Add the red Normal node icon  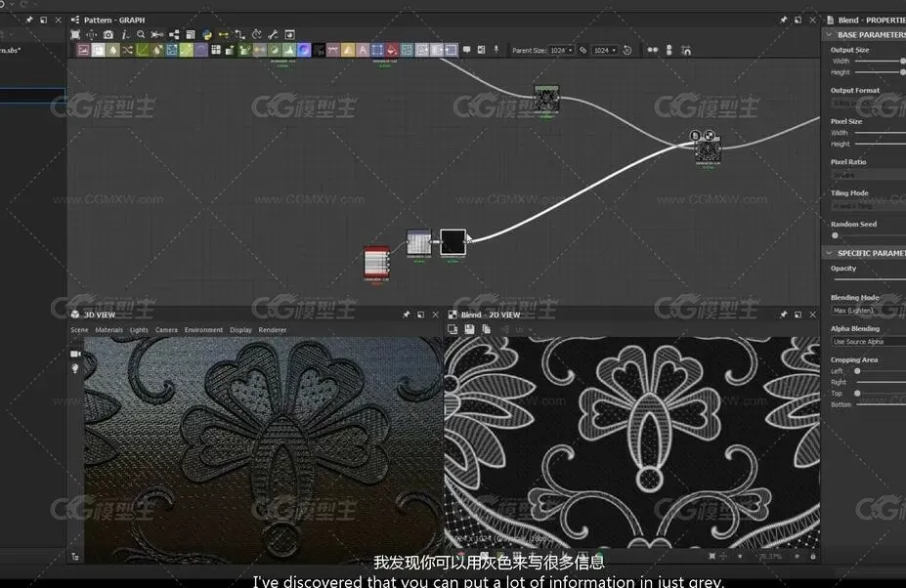click(392, 50)
